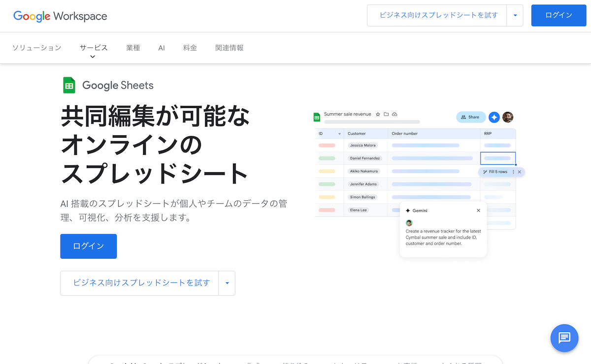This screenshot has height=364, width=591.
Task: Click the green Google Sheets icon
Action: click(69, 85)
